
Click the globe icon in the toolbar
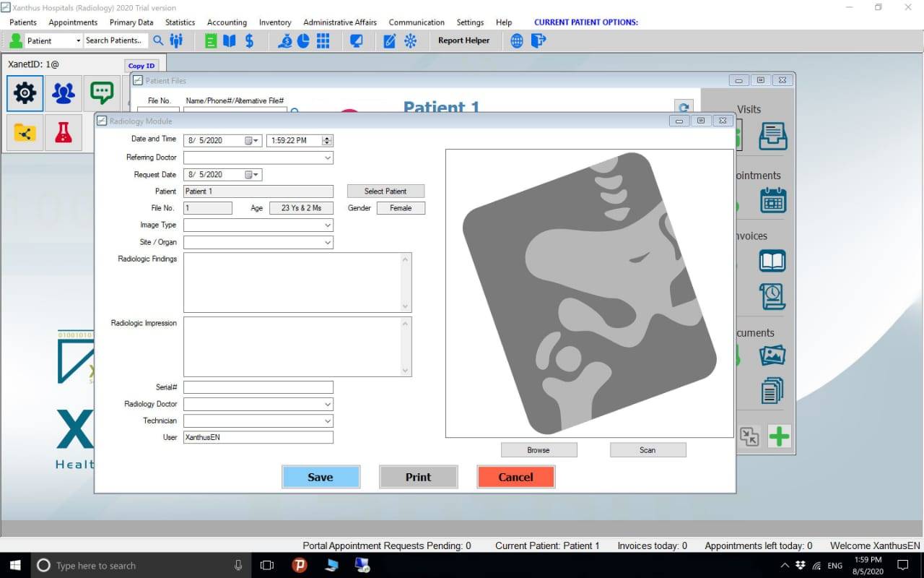pyautogui.click(x=517, y=41)
